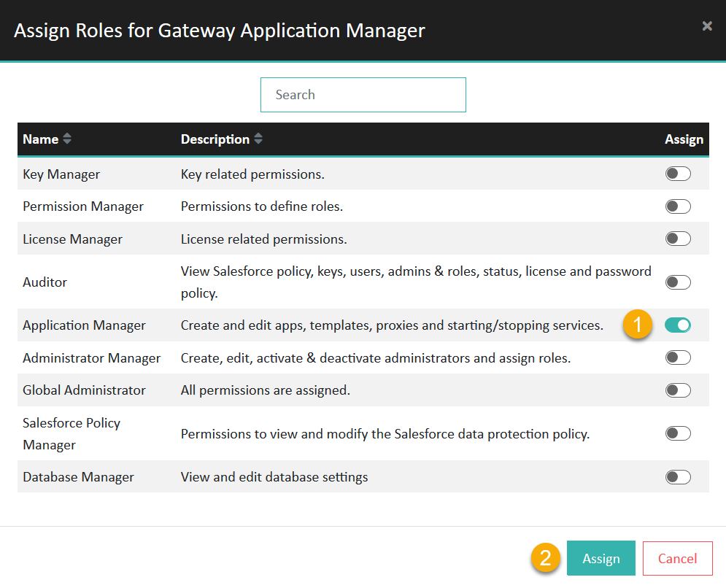726x588 pixels.
Task: Select the Salesforce Policy Manager name cell
Action: [72, 434]
